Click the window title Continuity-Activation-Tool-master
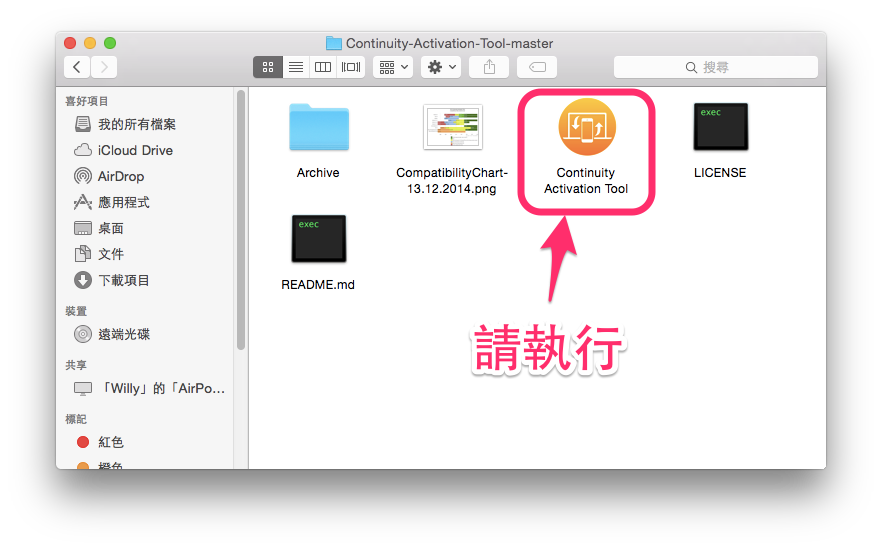 449,43
